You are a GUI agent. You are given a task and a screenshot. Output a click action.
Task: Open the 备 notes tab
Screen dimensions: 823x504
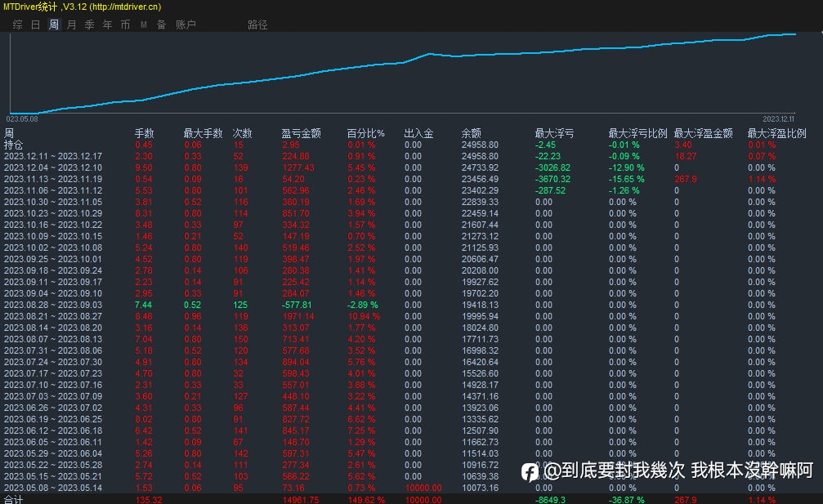click(162, 25)
